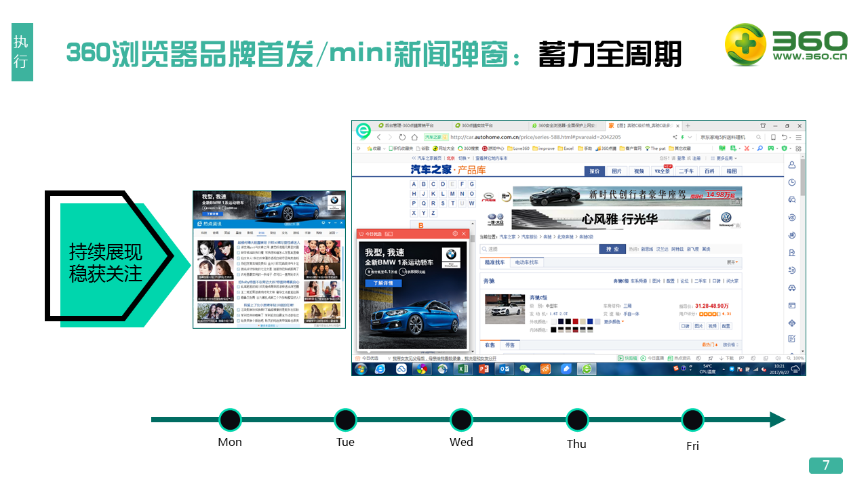Click 了解详情 in the mini news window banner
The image size is (868, 488).
[212, 214]
